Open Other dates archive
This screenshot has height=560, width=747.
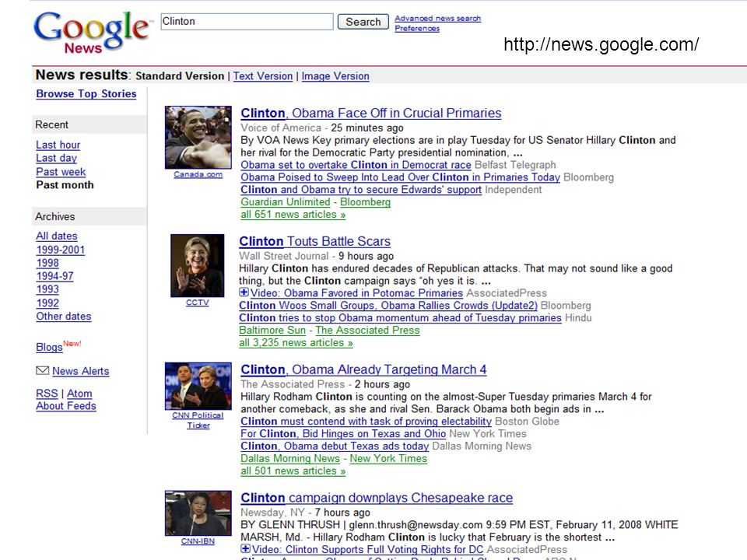tap(64, 317)
